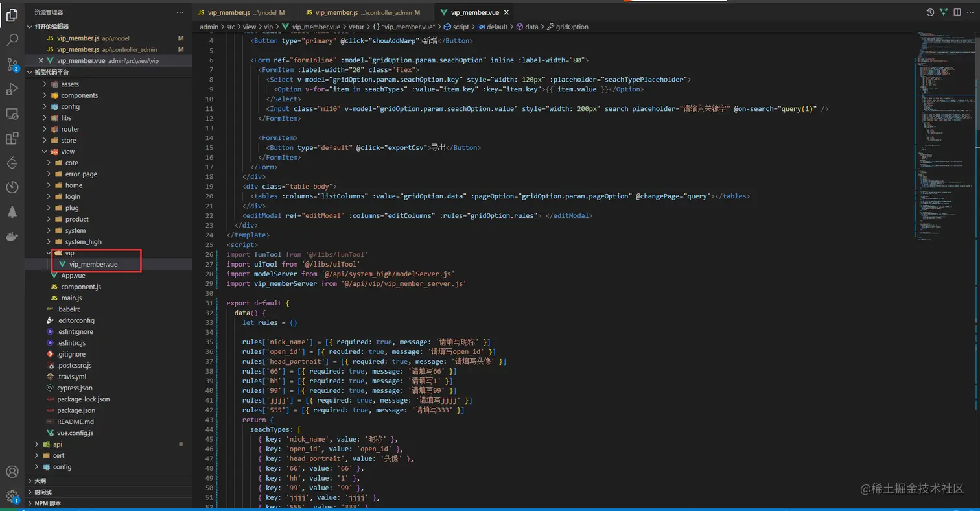Collapse the 智能代码平台 workspace section
The width and height of the screenshot is (980, 511).
tap(108, 72)
